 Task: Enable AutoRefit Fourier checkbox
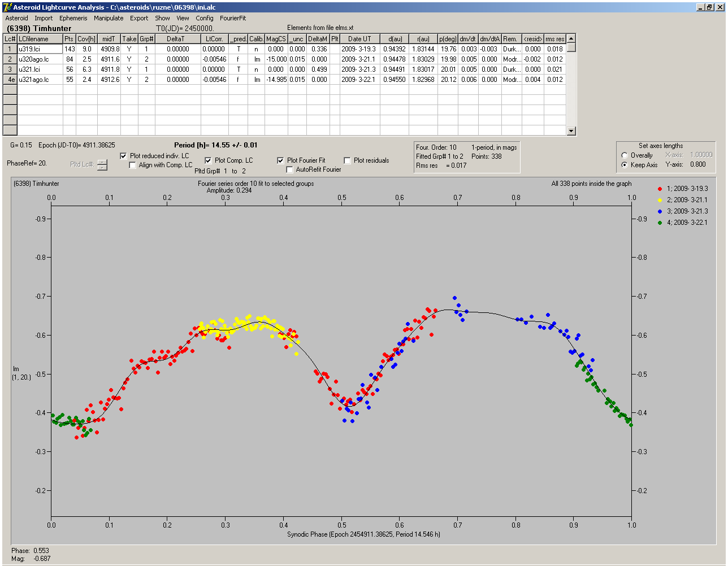tap(289, 169)
